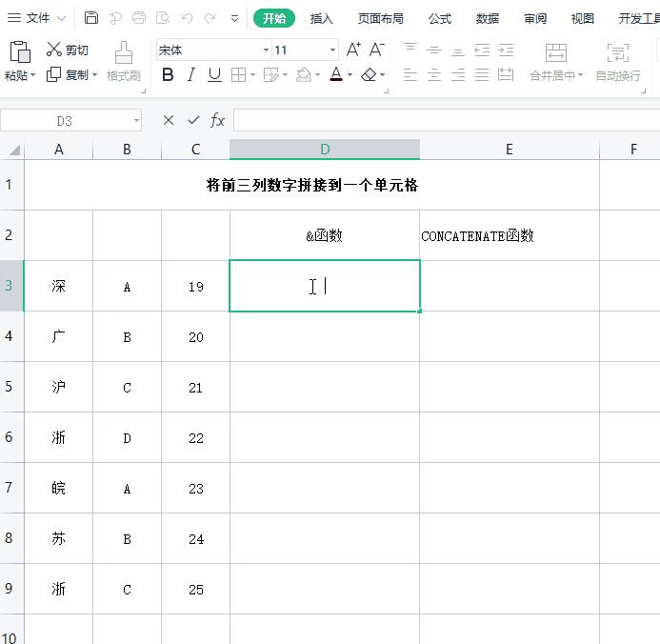This screenshot has width=660, height=644.
Task: Center text horizontally
Action: point(434,75)
